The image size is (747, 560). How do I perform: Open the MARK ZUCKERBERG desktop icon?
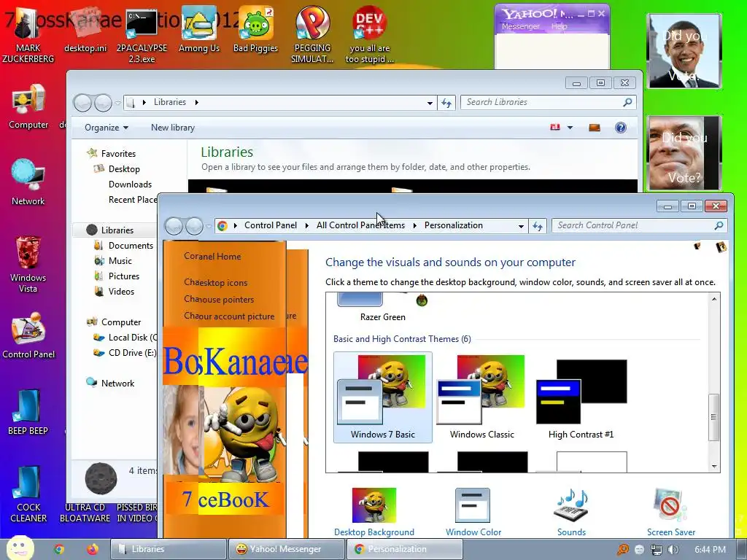point(28,34)
